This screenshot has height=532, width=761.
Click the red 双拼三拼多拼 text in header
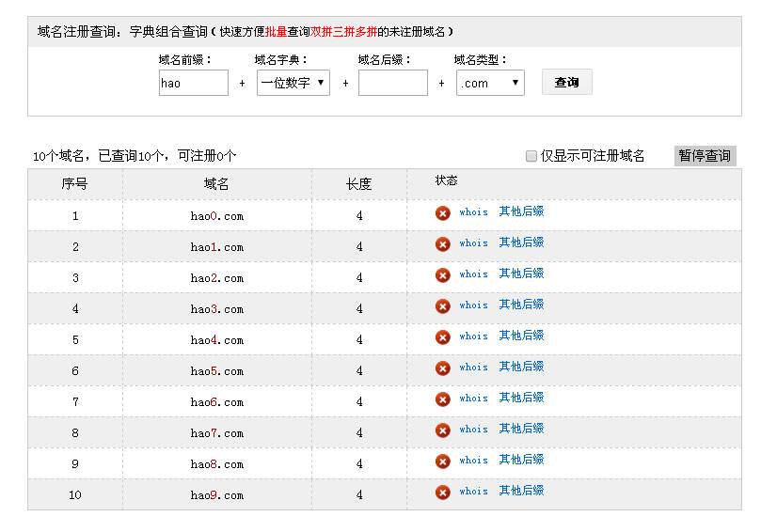(x=343, y=32)
